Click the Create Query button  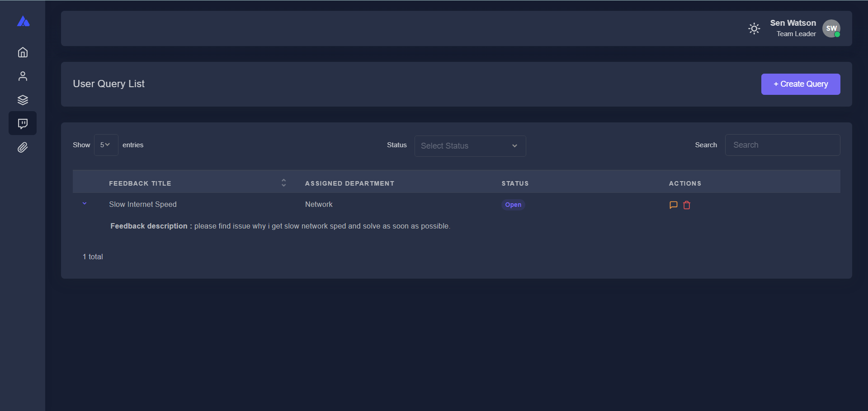click(800, 84)
